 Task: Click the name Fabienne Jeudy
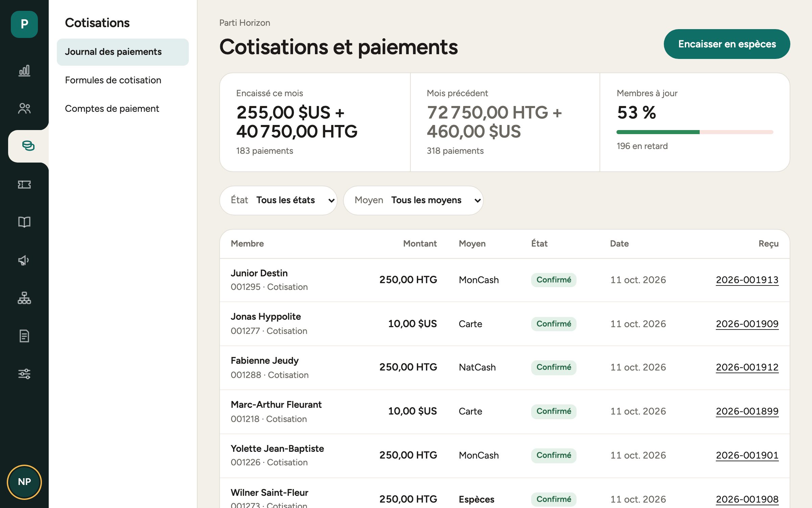pos(265,361)
